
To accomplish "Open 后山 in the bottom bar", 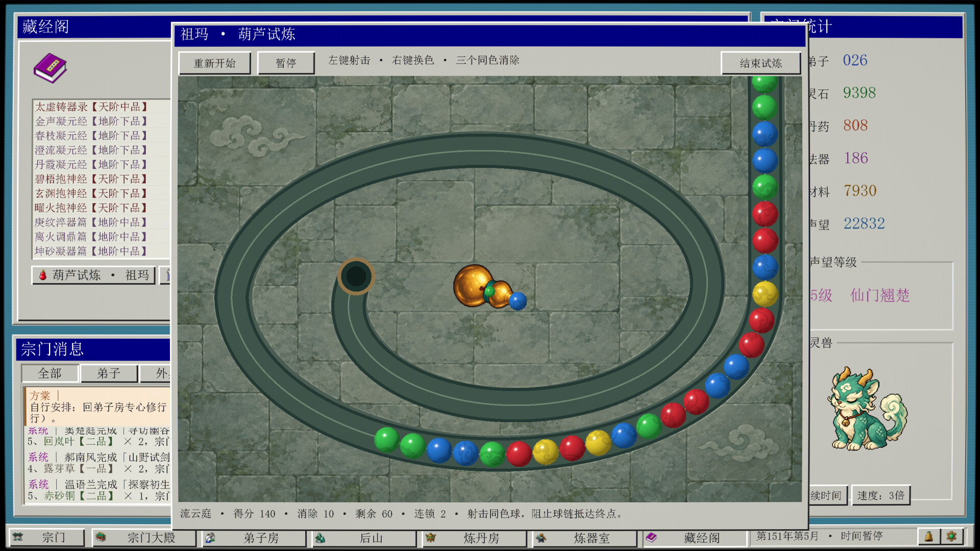I will coord(364,538).
